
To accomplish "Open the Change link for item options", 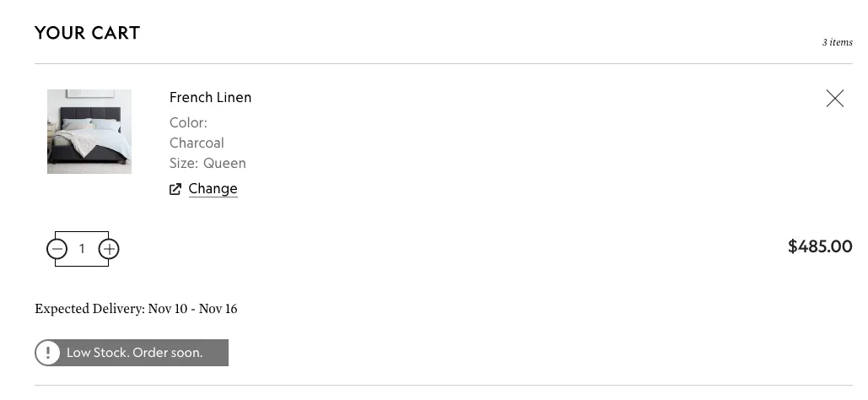I will [x=213, y=189].
